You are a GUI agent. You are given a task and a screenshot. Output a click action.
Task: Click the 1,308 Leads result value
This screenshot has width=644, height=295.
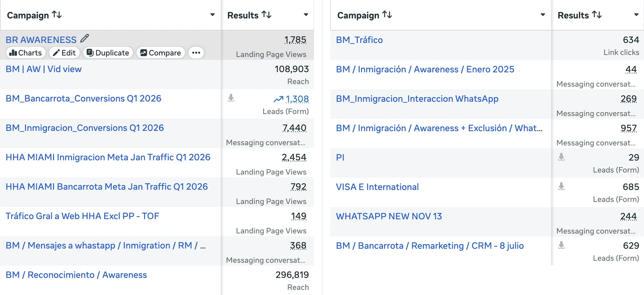point(297,99)
